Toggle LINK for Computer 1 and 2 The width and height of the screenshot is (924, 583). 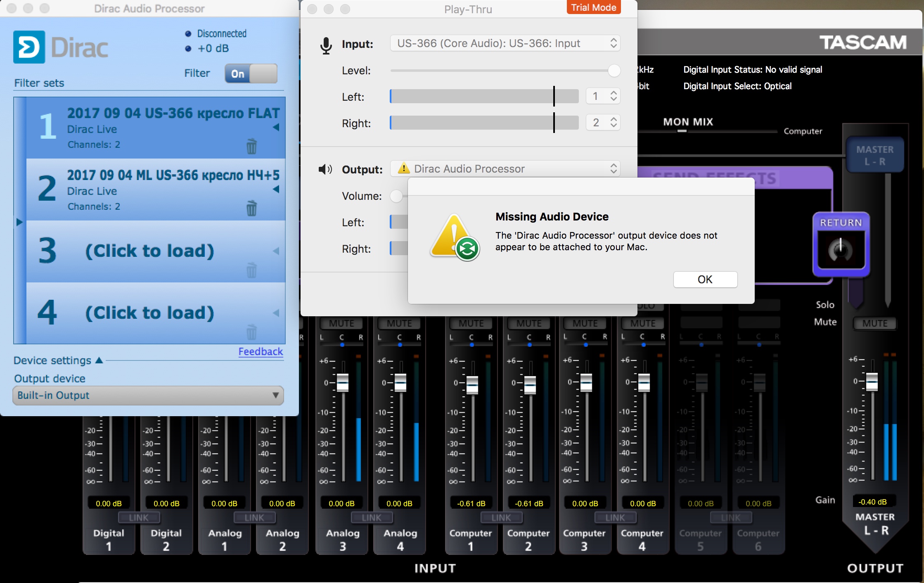(x=501, y=517)
